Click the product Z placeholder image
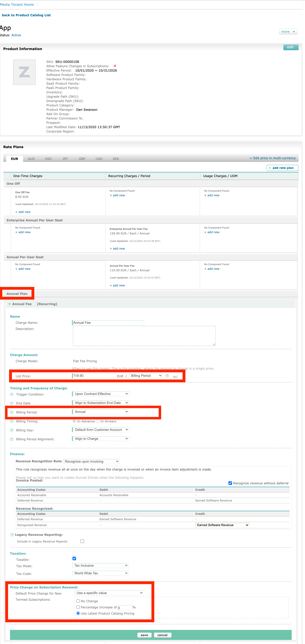The image size is (305, 644). point(24,72)
